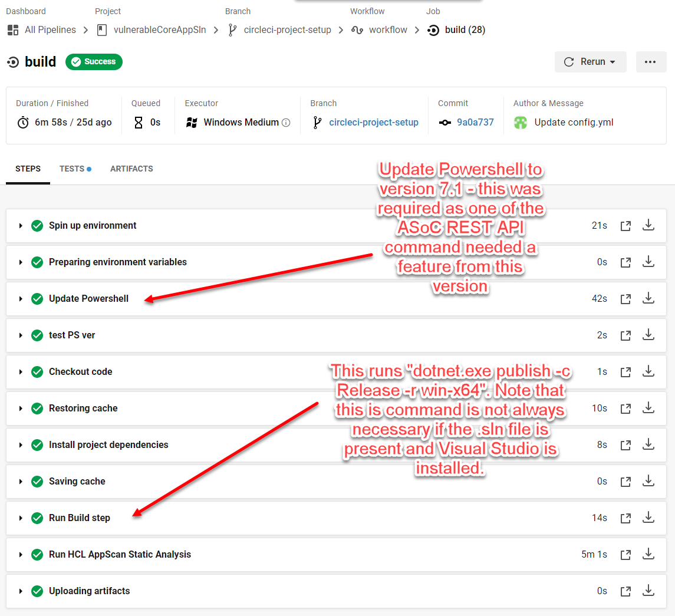This screenshot has width=675, height=616.
Task: Open Run Build step output in new tab
Action: [x=625, y=518]
